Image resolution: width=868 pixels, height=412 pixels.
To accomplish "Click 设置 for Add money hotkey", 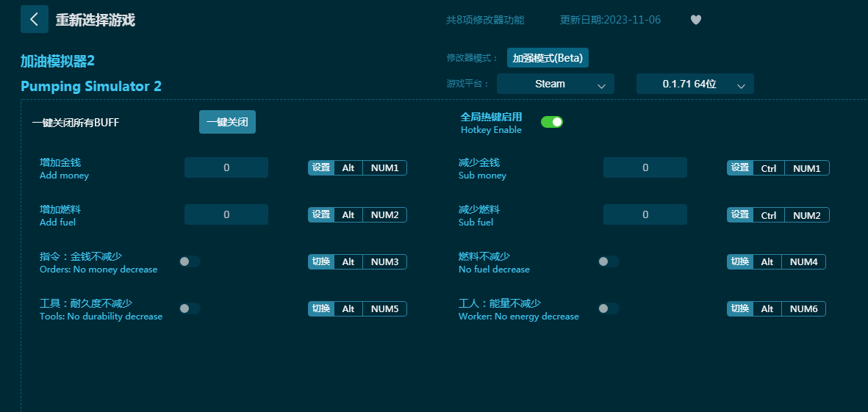I will tap(321, 168).
